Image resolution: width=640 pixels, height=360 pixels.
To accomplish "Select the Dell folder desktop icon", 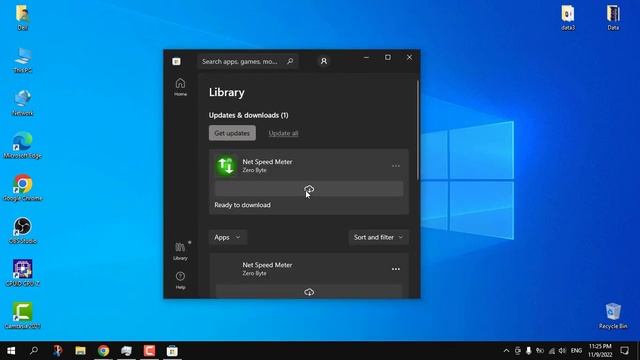I will tap(22, 18).
